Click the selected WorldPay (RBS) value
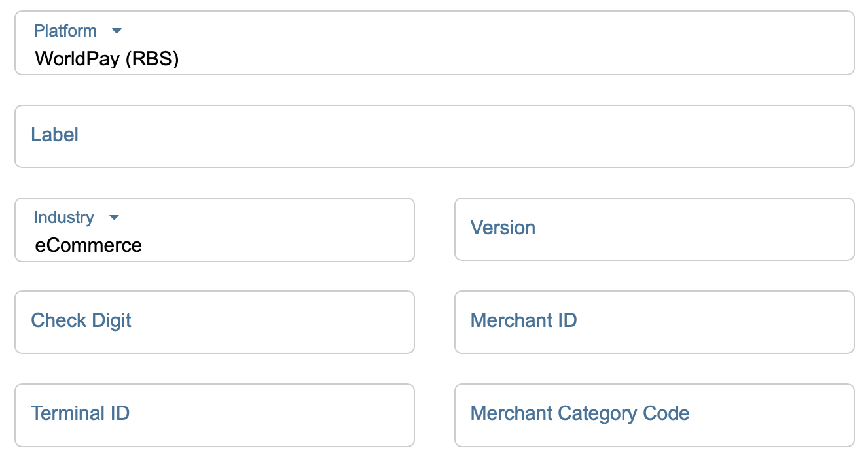Screen dimensions: 868x467 (107, 59)
